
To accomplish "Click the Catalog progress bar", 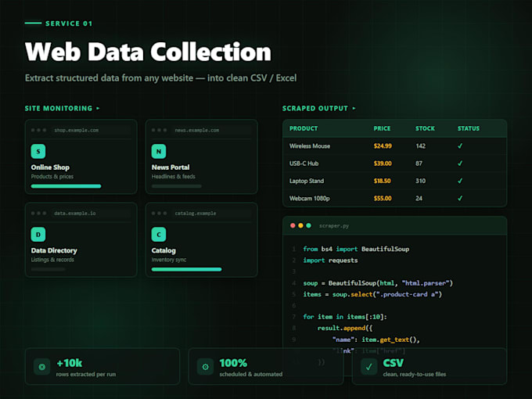I will click(x=187, y=269).
